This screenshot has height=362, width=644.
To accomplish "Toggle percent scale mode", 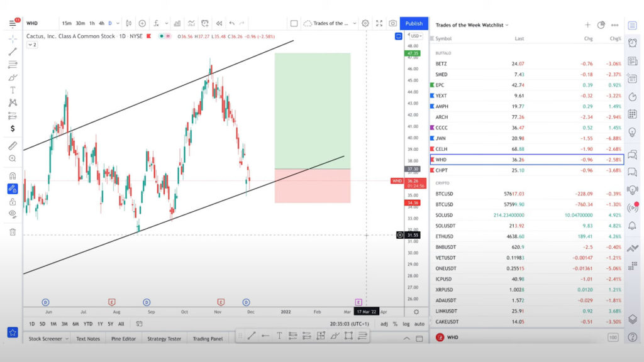I will (x=395, y=324).
